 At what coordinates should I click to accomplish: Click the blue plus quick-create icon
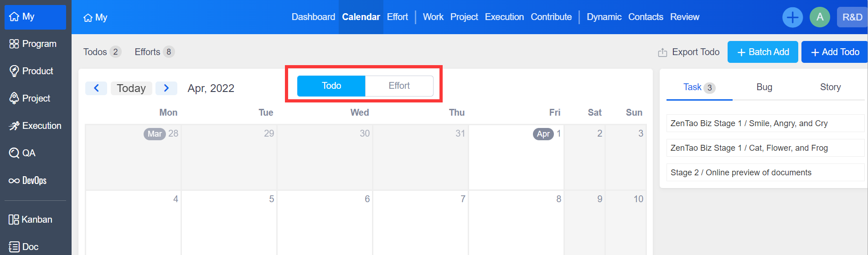click(792, 17)
